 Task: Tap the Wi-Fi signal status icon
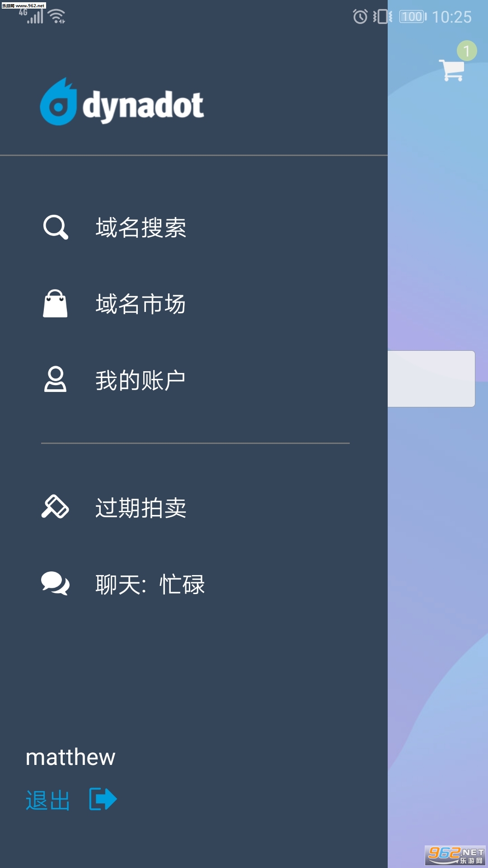57,16
